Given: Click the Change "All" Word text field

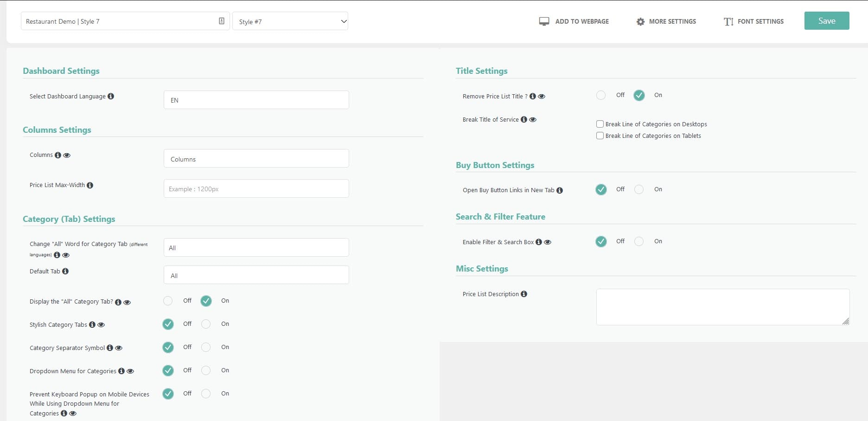Looking at the screenshot, I should coord(256,247).
